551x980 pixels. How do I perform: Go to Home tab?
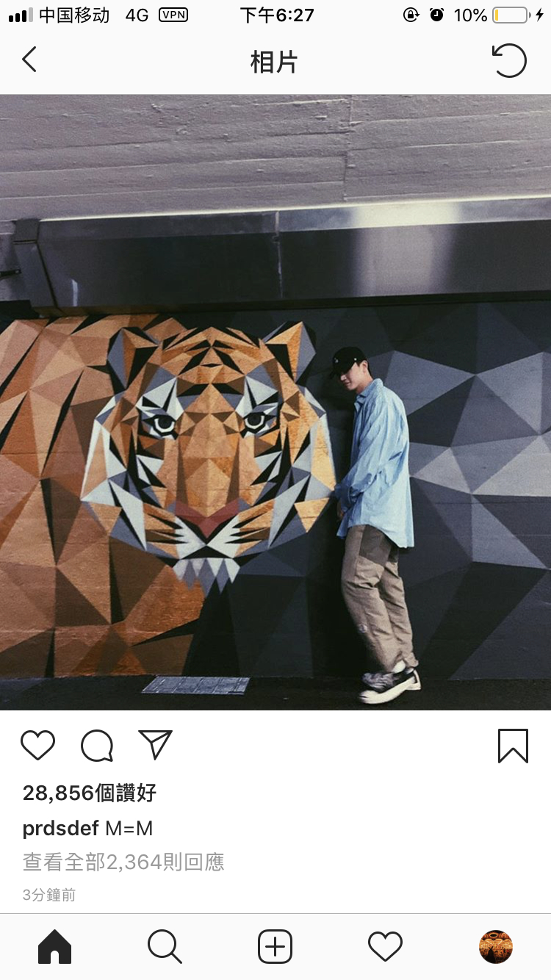tap(54, 946)
